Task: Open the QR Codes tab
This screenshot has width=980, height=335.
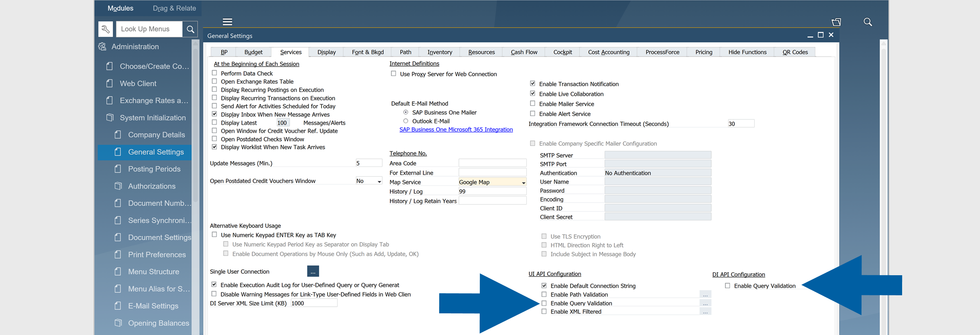Action: click(x=795, y=52)
